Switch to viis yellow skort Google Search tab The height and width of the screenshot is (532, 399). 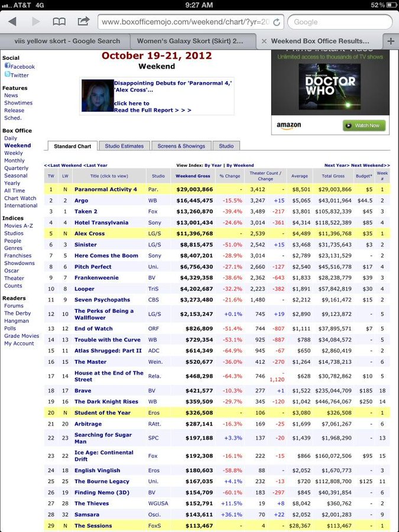67,41
